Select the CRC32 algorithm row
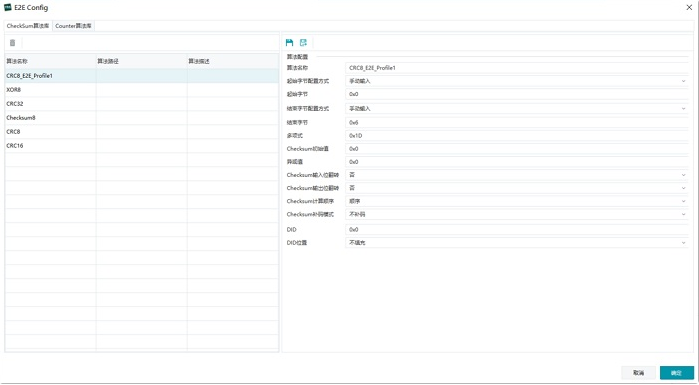The height and width of the screenshot is (385, 699). pos(142,104)
